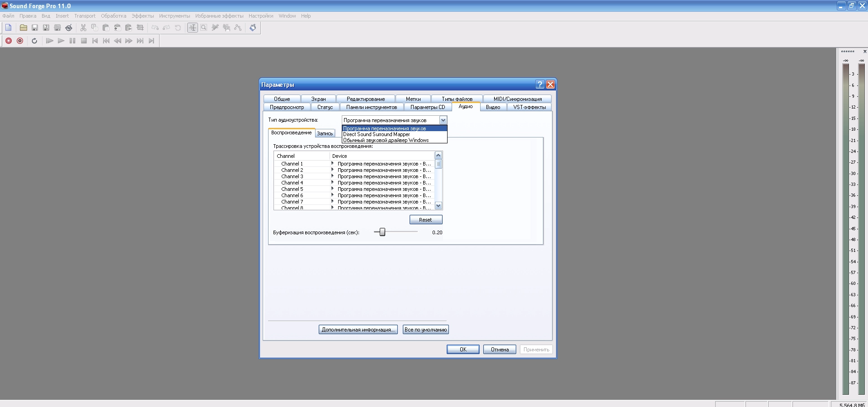This screenshot has width=868, height=407.
Task: Switch to the MIDI/Синхронизация tab
Action: (518, 99)
